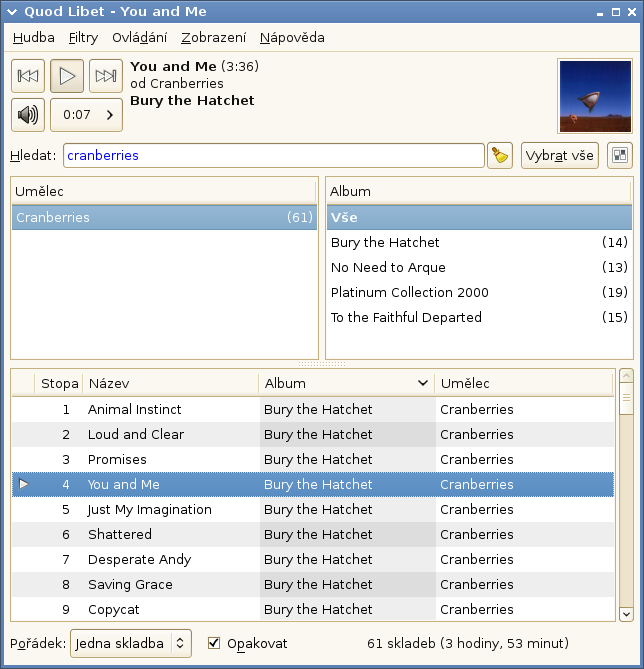This screenshot has width=644, height=669.
Task: Clear search with the broom icon
Action: 500,155
